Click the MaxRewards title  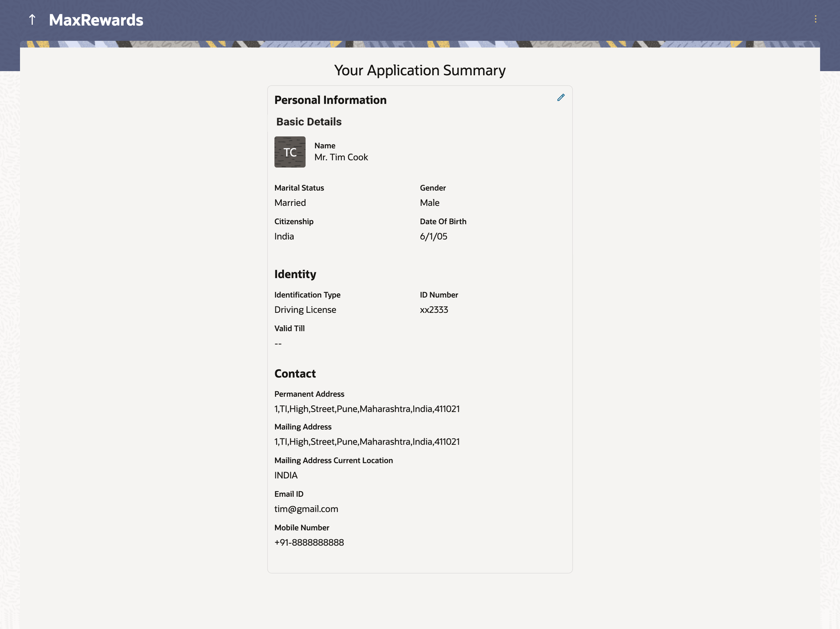[96, 20]
